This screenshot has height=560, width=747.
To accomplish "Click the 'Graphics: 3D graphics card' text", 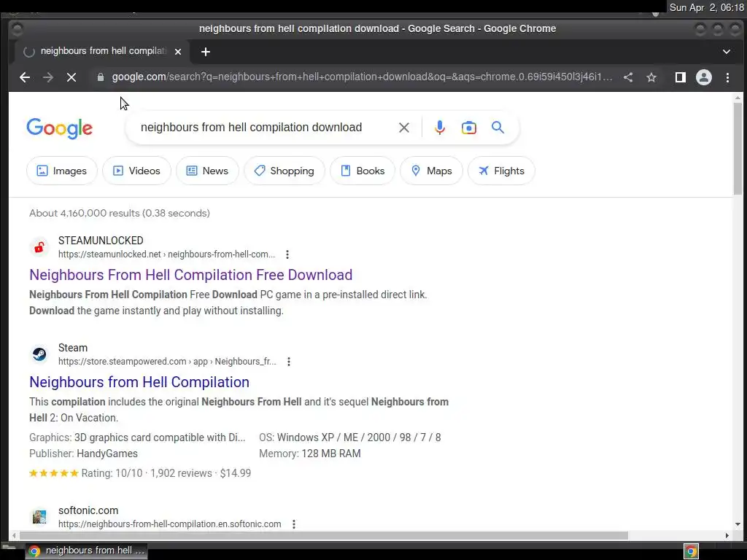I will (137, 437).
